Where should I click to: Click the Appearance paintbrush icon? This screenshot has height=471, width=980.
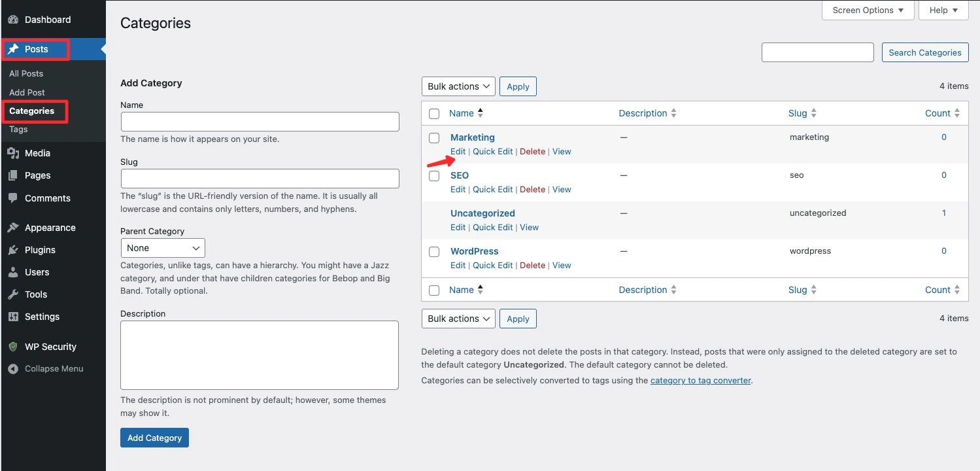(x=13, y=228)
